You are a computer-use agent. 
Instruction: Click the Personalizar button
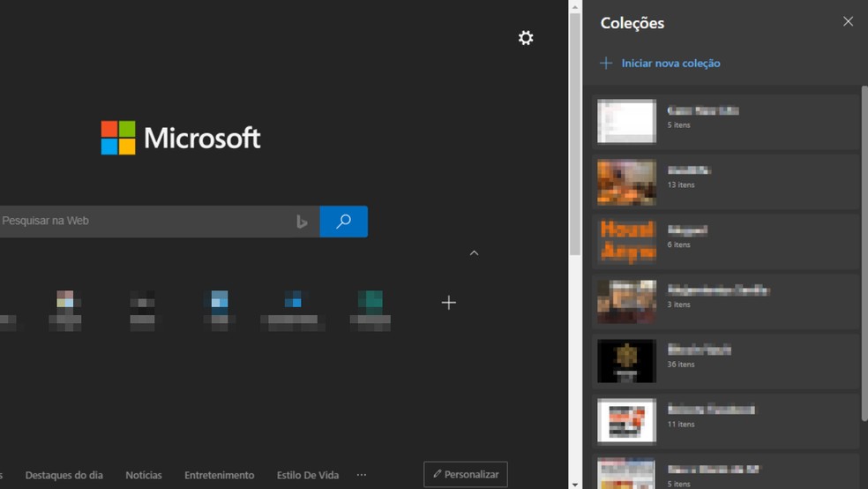pos(466,474)
